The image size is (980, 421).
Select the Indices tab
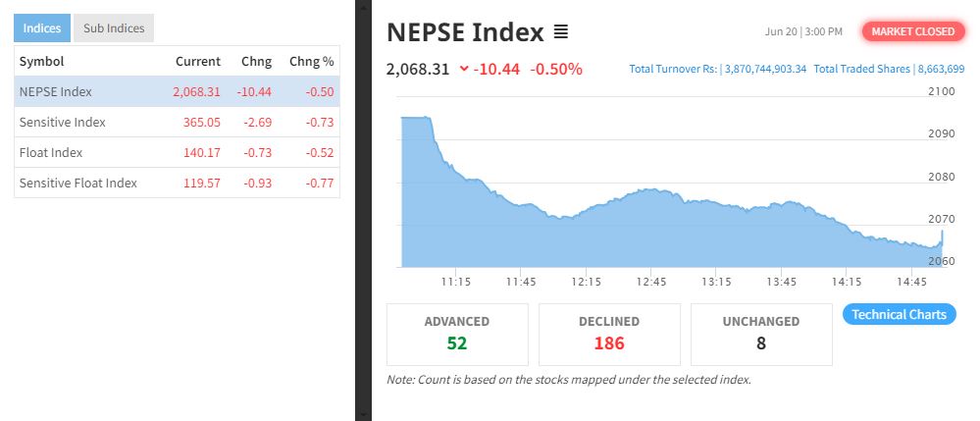tap(42, 28)
